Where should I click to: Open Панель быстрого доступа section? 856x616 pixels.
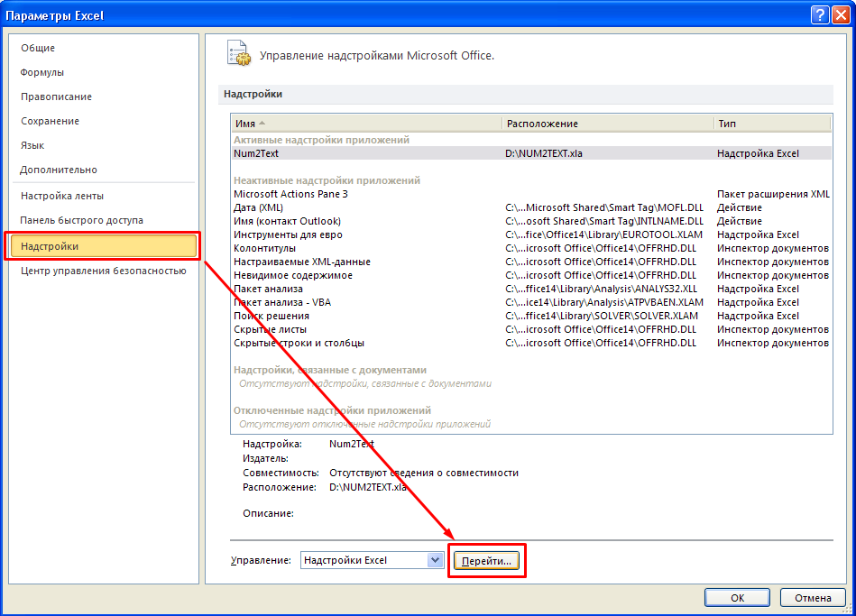(x=81, y=220)
